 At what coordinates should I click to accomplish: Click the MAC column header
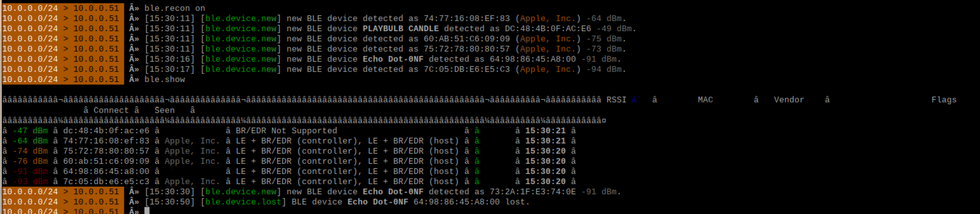click(x=705, y=100)
